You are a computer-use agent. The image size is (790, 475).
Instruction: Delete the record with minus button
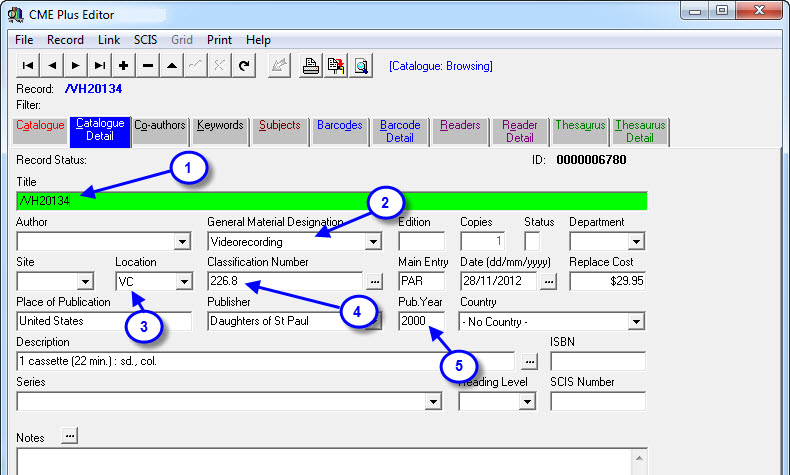(148, 66)
